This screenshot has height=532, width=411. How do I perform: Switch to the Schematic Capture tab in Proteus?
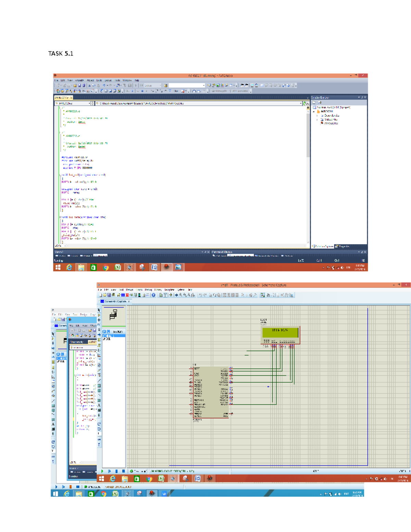(115, 301)
